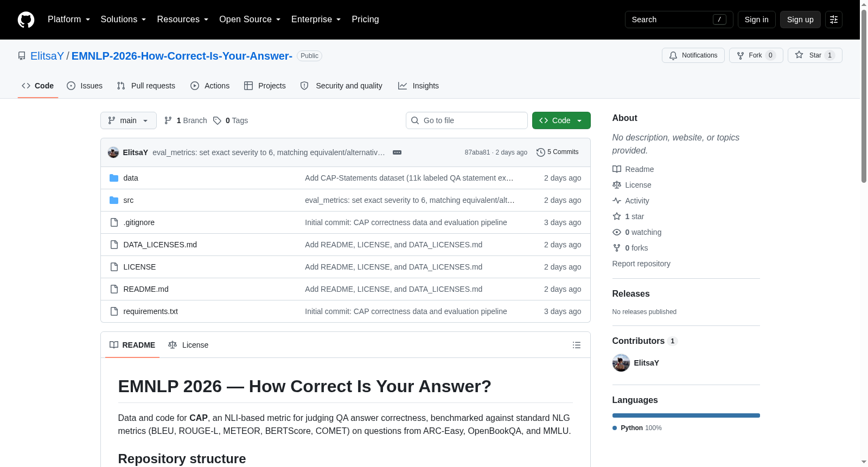
Task: Click the requirements.txt file icon
Action: (x=114, y=311)
